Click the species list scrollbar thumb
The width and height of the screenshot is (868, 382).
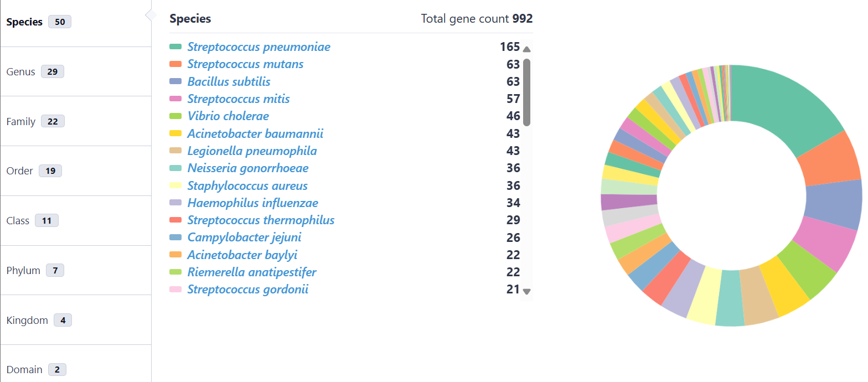coord(526,92)
